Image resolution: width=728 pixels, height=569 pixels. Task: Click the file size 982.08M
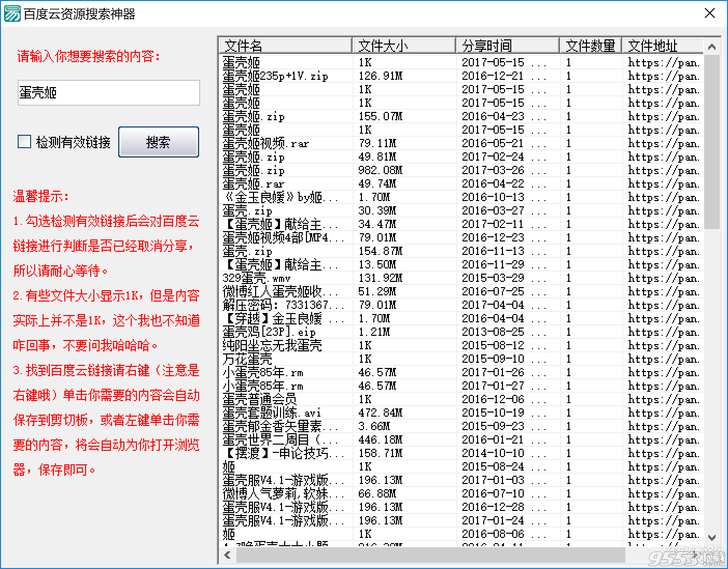(x=380, y=170)
